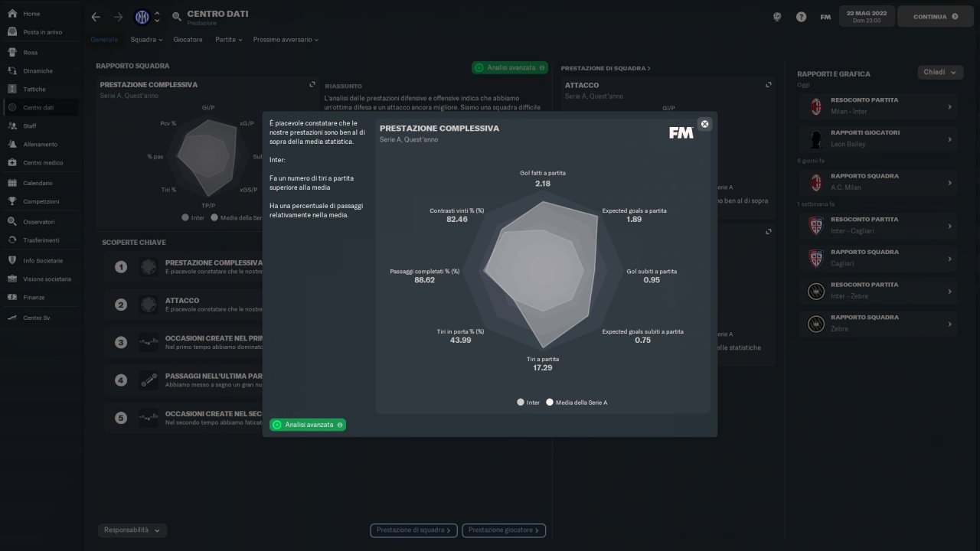Expand Rapporto giocatori Leon Bailey chevron
980x551 pixels.
click(949, 139)
